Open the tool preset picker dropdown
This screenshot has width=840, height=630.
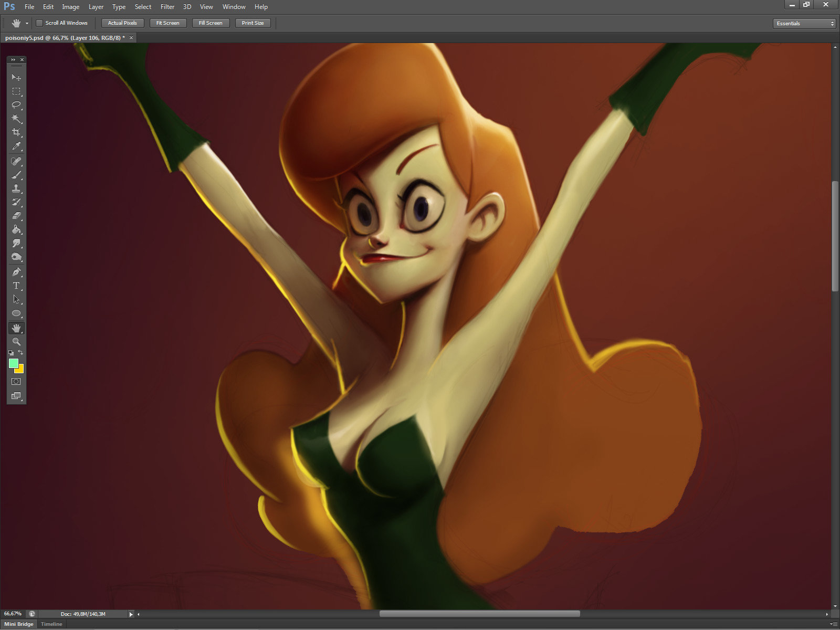pos(27,23)
